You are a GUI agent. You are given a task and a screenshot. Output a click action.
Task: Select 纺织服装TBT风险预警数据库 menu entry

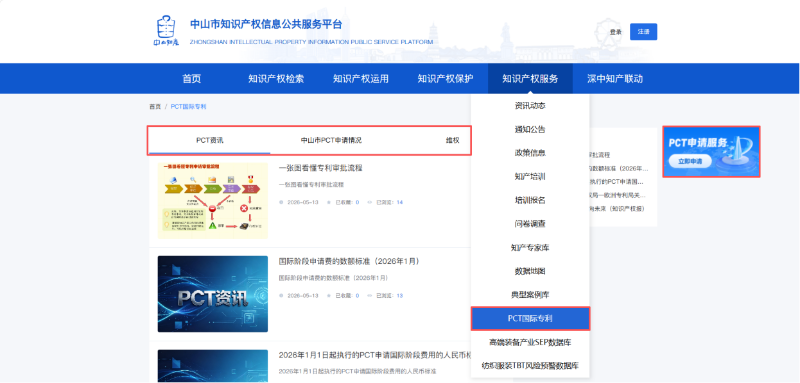coord(530,366)
